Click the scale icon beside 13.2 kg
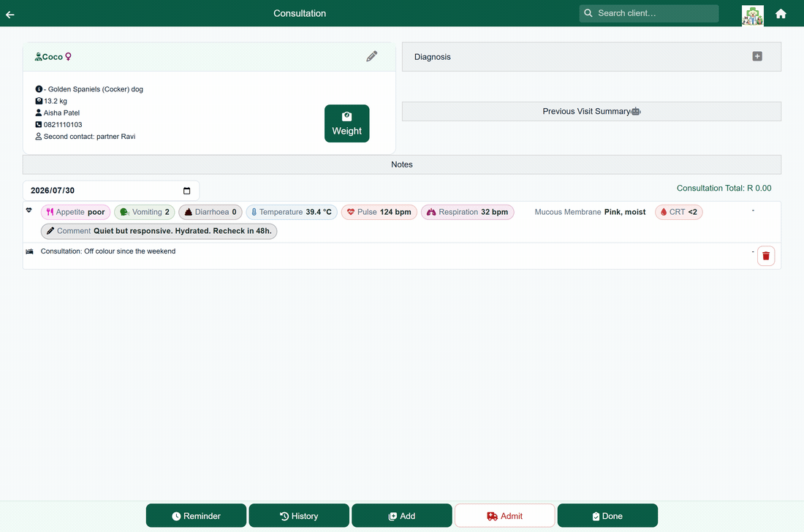The image size is (804, 532). click(39, 101)
